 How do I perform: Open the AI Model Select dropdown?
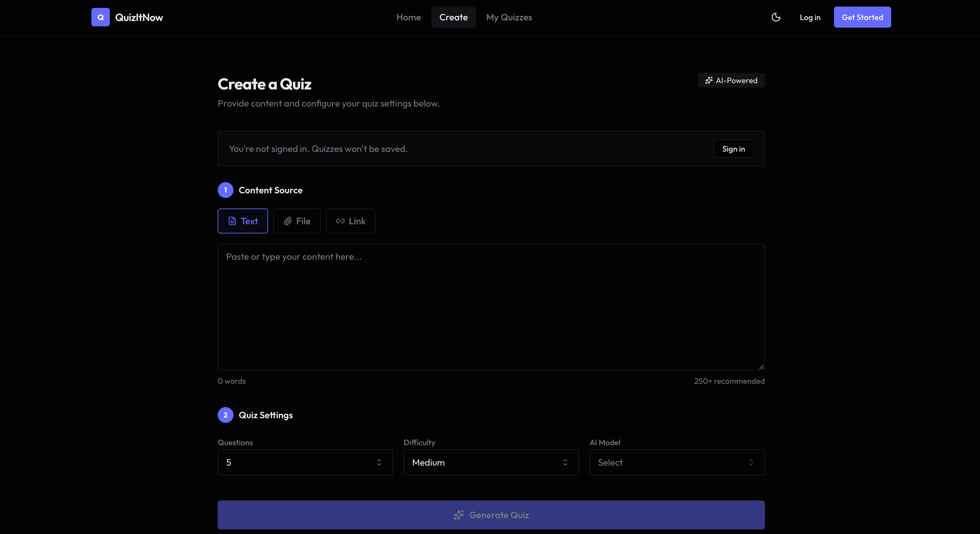pyautogui.click(x=676, y=463)
